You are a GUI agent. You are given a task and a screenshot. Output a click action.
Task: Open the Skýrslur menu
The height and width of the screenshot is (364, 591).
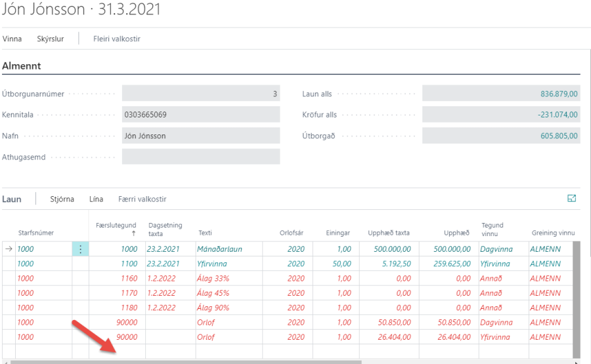coord(51,39)
